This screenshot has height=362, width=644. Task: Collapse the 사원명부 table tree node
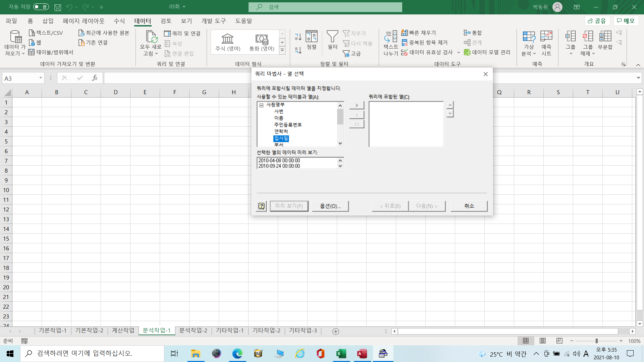pos(261,105)
